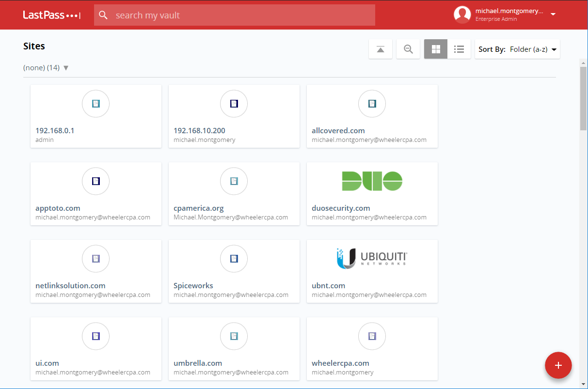This screenshot has height=389, width=588.
Task: Switch to list view
Action: 459,49
